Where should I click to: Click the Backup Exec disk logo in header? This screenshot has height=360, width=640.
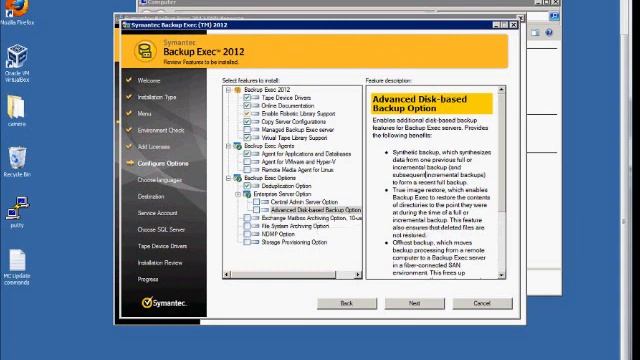145,51
